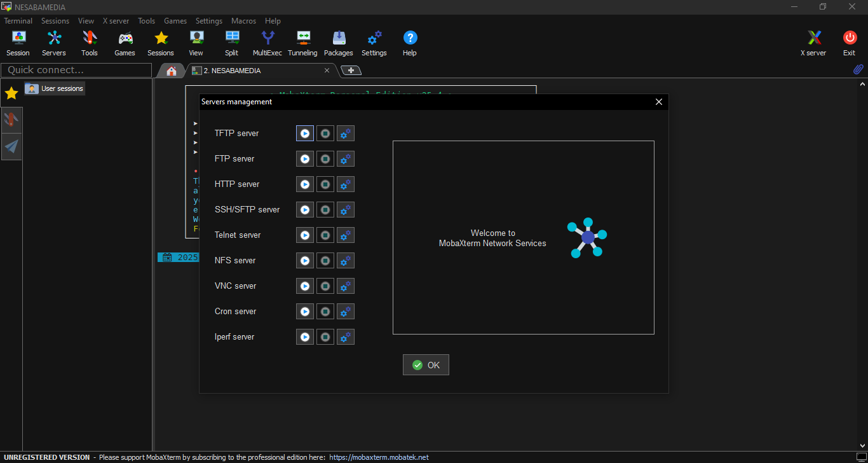The height and width of the screenshot is (463, 868).
Task: Stop the Telnet server
Action: (325, 235)
